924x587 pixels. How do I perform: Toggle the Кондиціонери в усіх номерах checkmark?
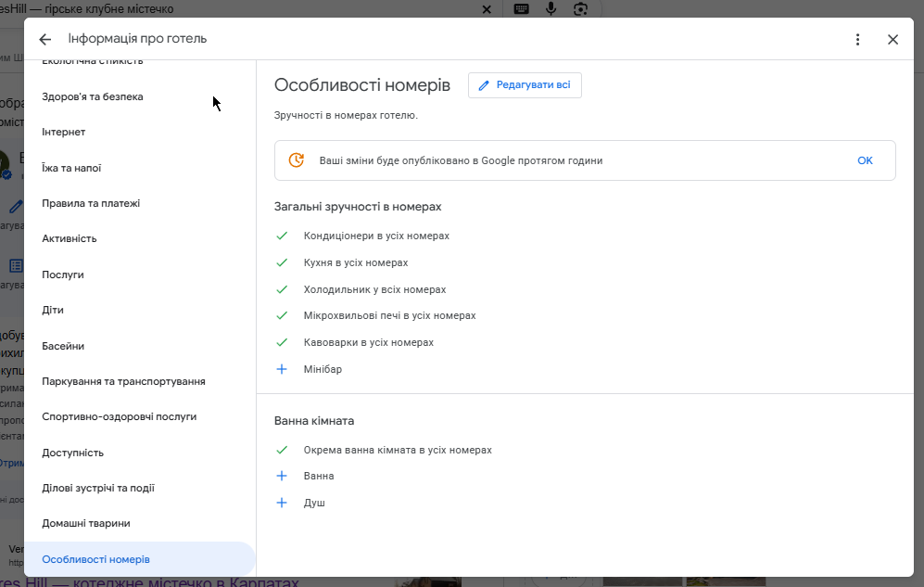[x=282, y=236]
